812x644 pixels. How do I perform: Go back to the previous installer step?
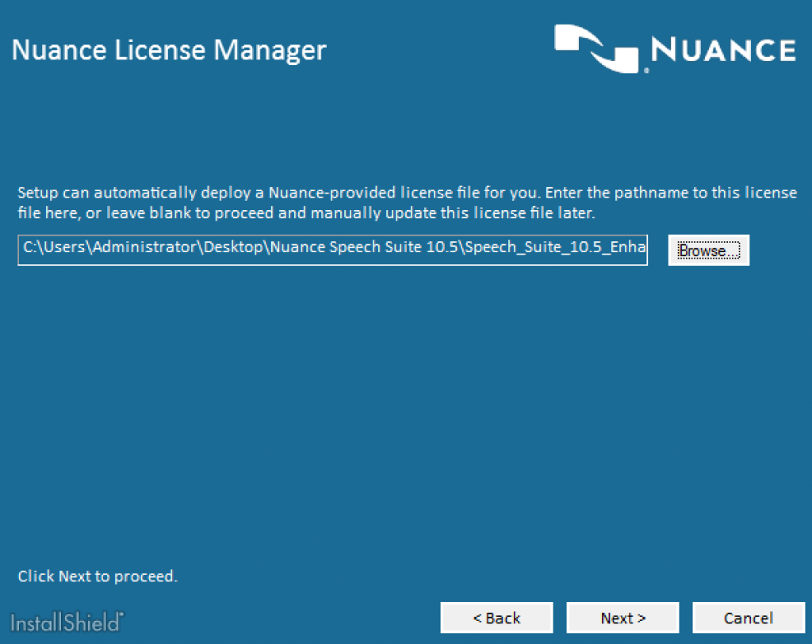point(496,617)
